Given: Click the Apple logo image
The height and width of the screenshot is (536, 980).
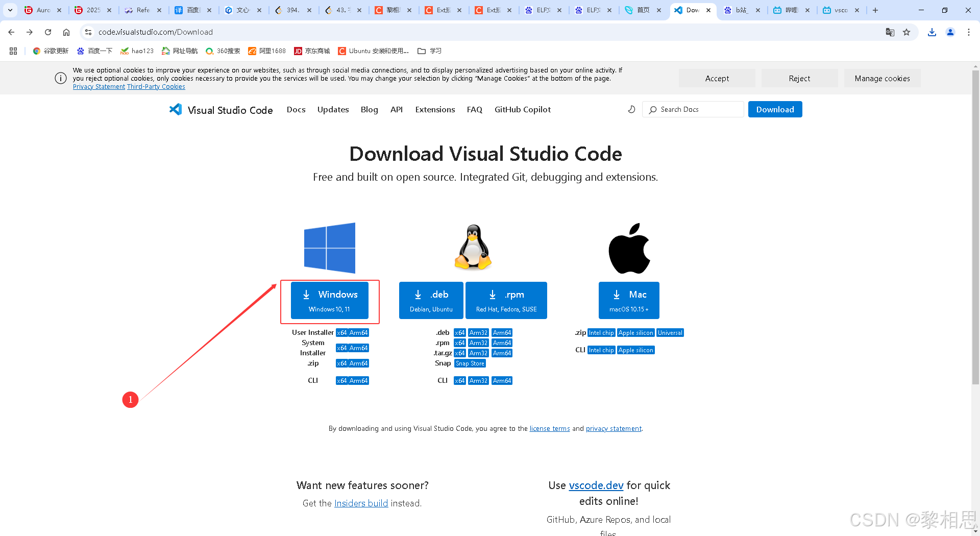Looking at the screenshot, I should tap(629, 248).
